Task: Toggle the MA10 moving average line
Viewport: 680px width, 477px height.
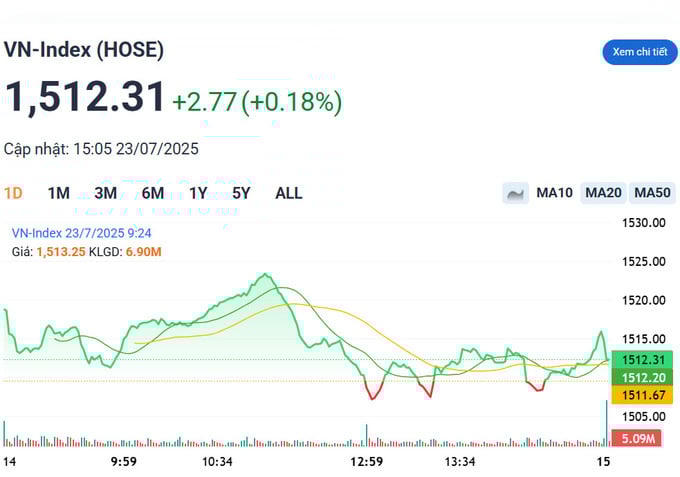Action: (554, 193)
